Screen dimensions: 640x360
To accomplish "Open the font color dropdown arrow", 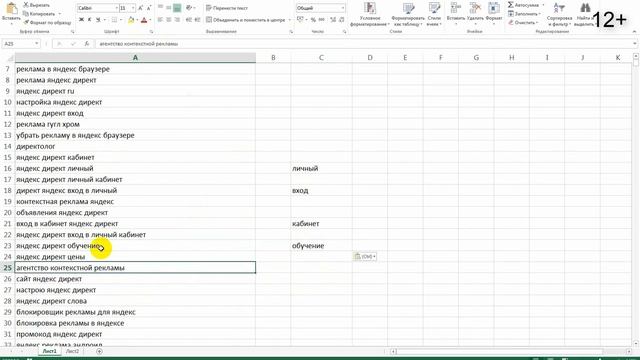I will (150, 20).
